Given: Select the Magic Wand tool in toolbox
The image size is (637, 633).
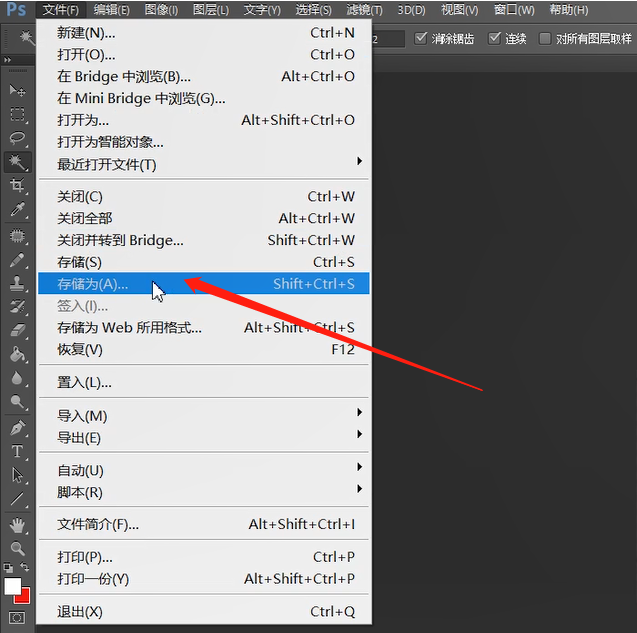Looking at the screenshot, I should tap(17, 162).
